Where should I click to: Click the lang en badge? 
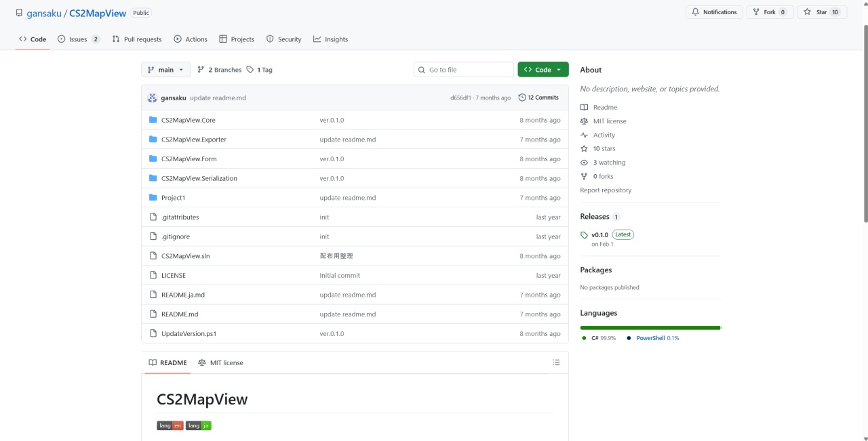[170, 425]
